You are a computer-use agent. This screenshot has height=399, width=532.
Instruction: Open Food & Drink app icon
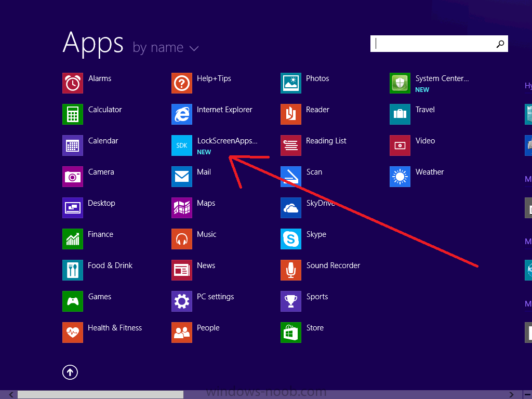[x=73, y=270]
